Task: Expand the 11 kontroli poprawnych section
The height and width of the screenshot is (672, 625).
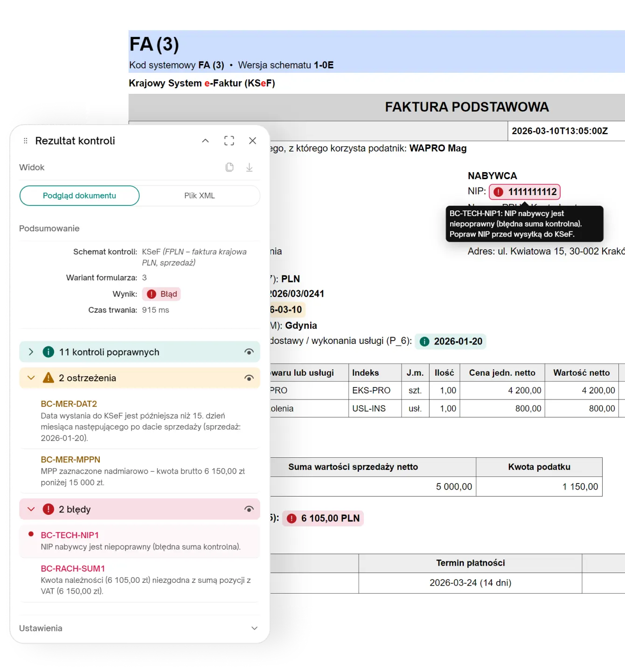Action: click(x=31, y=352)
